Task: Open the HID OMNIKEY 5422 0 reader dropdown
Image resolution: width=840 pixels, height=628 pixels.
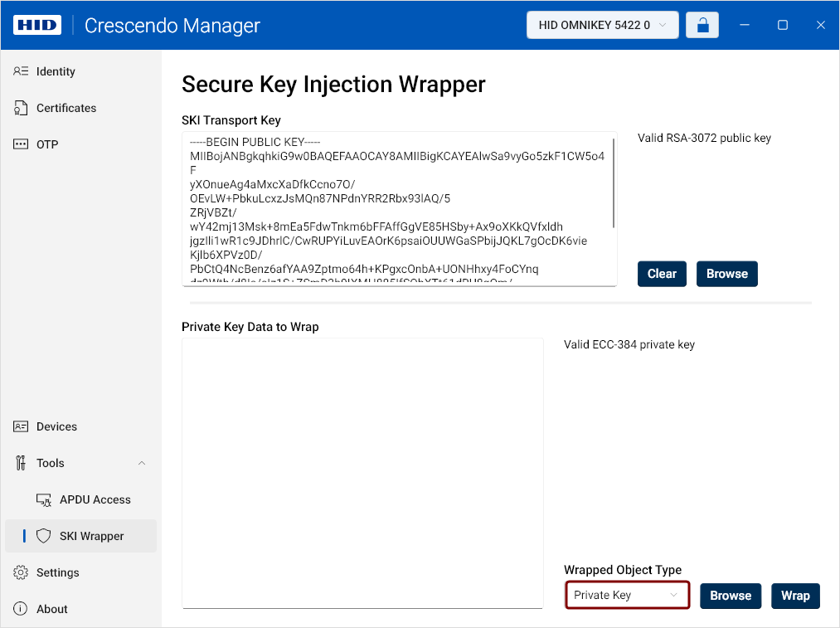Action: pyautogui.click(x=603, y=25)
